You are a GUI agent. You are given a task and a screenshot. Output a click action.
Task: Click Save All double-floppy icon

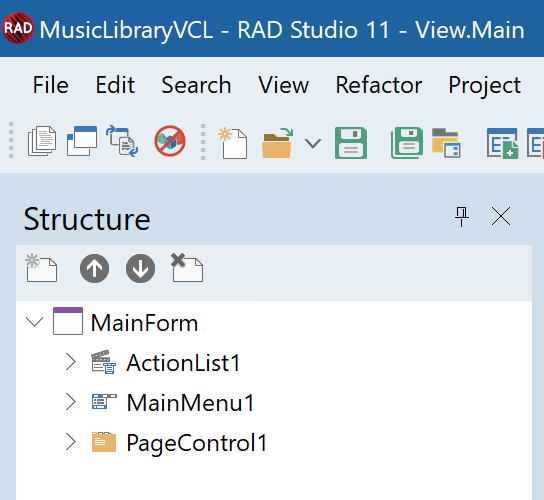click(x=407, y=143)
